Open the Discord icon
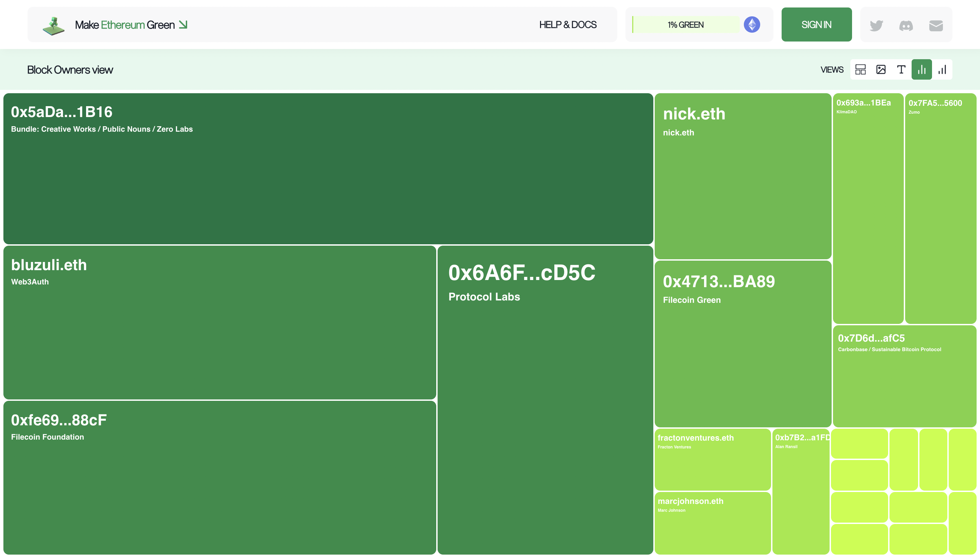Screen dimensions: 980x558 906,26
